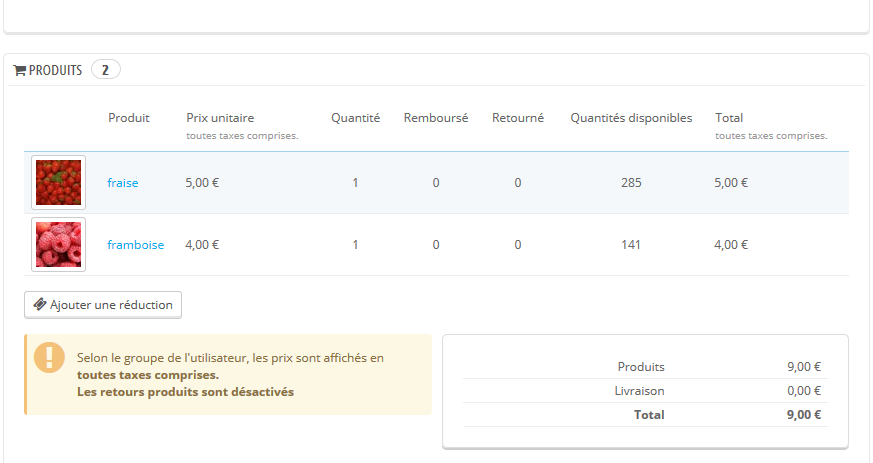This screenshot has height=463, width=873.
Task: Open the fraise product link
Action: pos(122,183)
